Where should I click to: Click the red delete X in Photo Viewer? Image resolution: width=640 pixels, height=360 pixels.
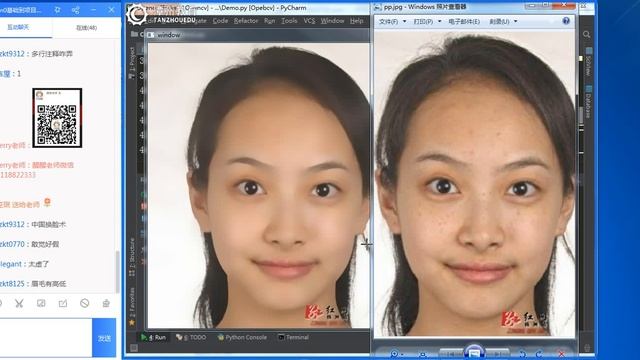coord(562,354)
